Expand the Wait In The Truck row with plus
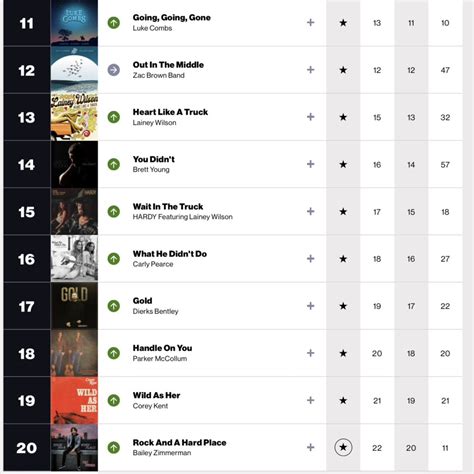This screenshot has width=474, height=474. 311,211
